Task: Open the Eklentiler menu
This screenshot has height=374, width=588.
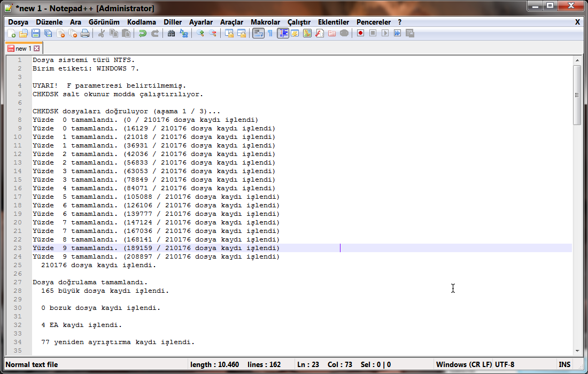Action: click(334, 22)
